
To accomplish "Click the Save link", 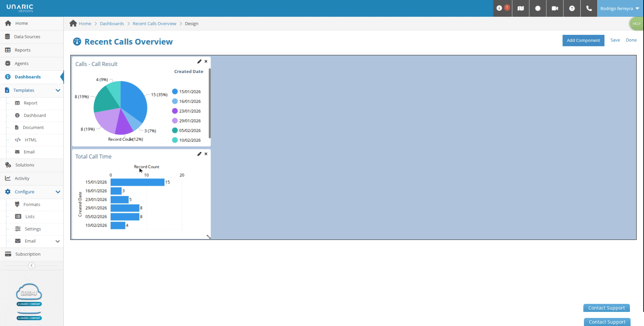I will pyautogui.click(x=615, y=40).
